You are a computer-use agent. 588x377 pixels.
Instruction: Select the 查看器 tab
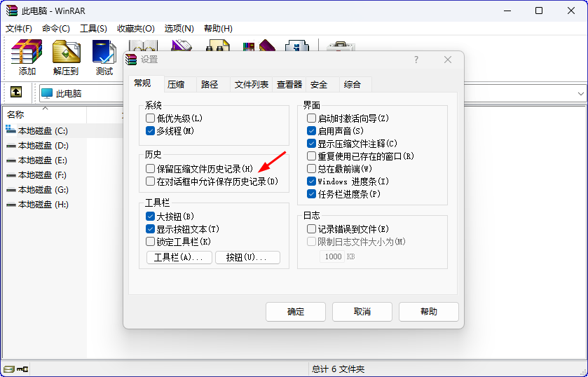(289, 85)
